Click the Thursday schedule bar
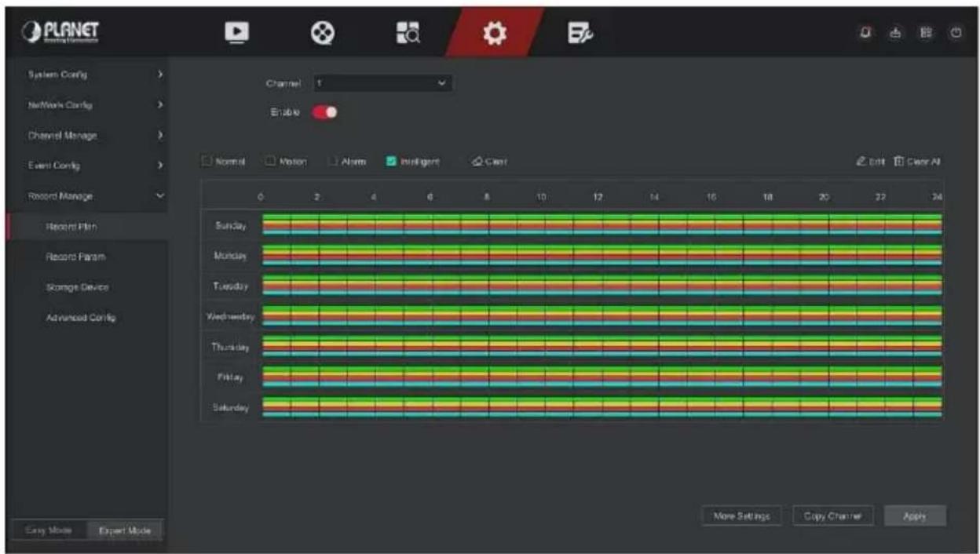 click(x=602, y=346)
